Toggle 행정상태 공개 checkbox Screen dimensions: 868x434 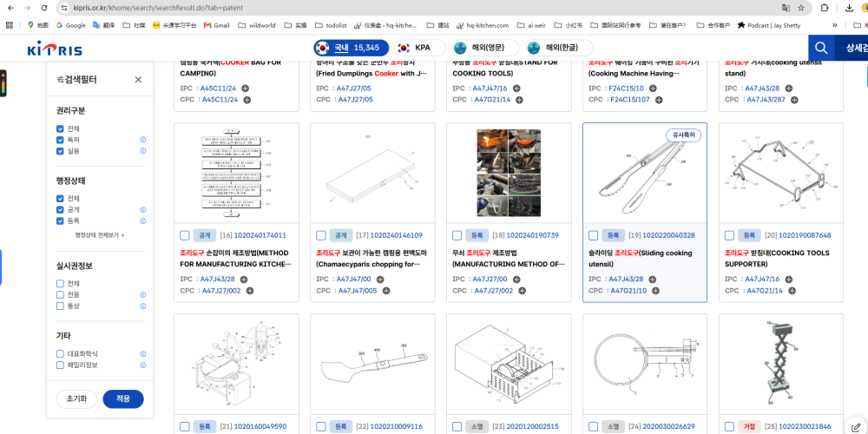pyautogui.click(x=60, y=210)
